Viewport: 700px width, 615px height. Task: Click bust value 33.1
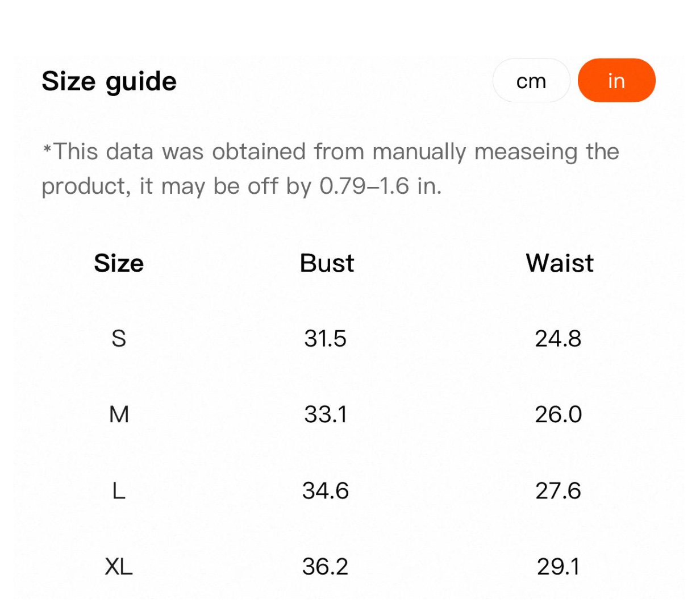[325, 414]
